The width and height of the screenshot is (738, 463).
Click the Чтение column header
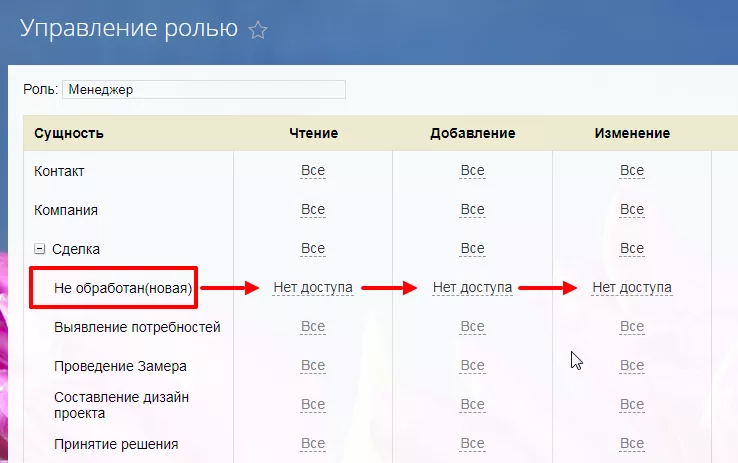point(313,133)
